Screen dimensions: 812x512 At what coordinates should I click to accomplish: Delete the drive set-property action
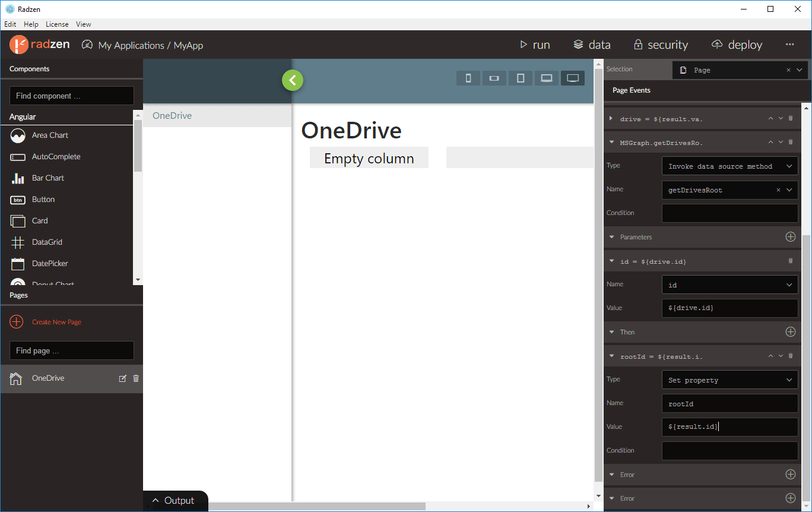point(790,118)
